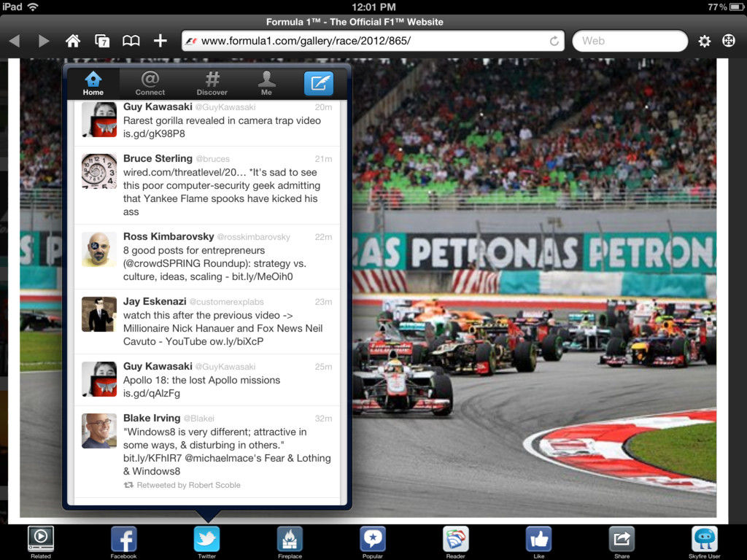The image size is (747, 560).
Task: Open Reader in the Skyfire bar
Action: pos(455,542)
